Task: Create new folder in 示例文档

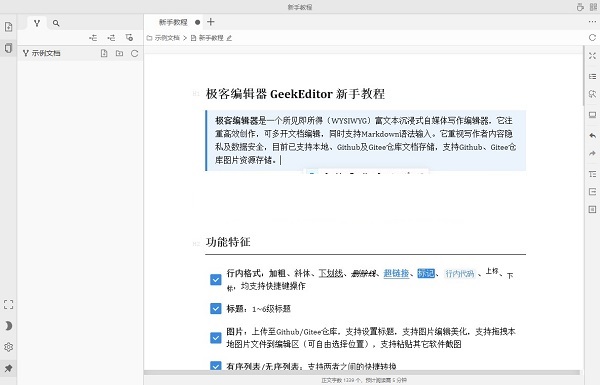Action: pos(119,53)
